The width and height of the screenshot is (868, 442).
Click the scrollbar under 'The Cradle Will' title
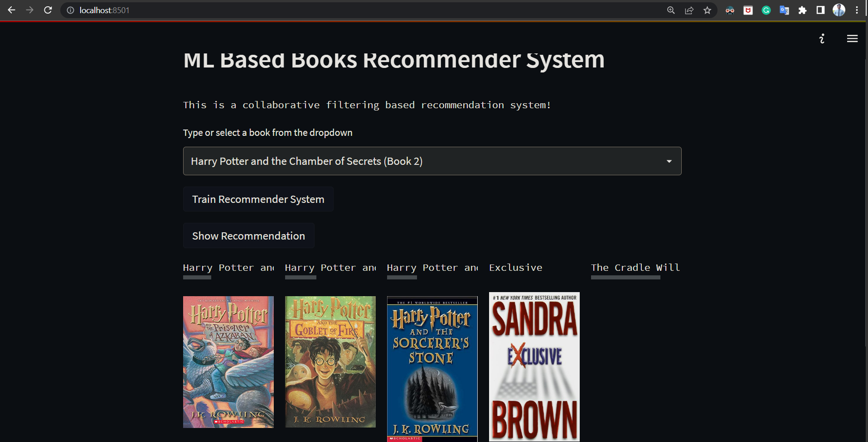point(626,278)
